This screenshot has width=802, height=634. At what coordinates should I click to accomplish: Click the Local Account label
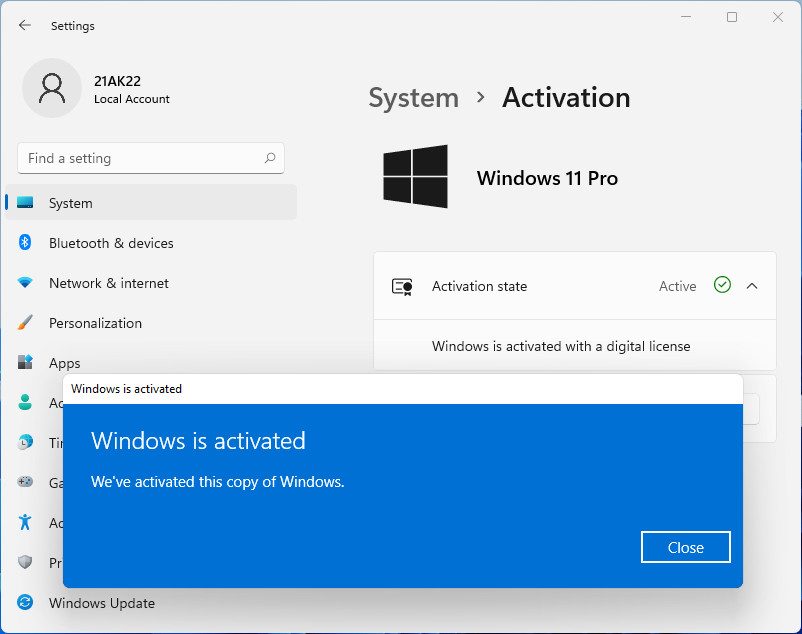(131, 99)
